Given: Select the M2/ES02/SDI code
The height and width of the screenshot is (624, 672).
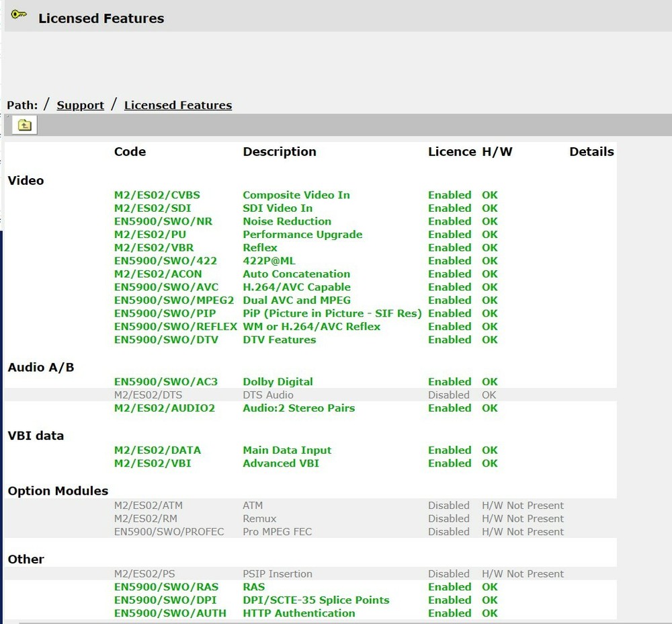Looking at the screenshot, I should point(153,208).
